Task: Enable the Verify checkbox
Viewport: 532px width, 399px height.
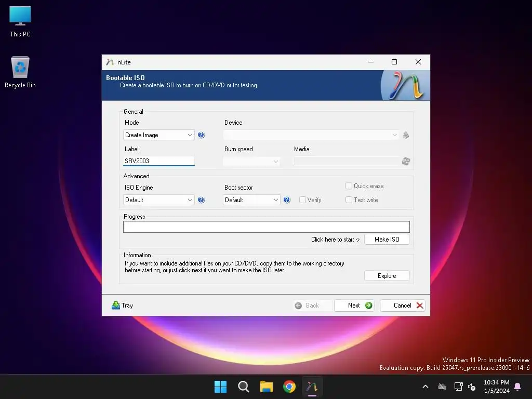Action: click(x=303, y=200)
